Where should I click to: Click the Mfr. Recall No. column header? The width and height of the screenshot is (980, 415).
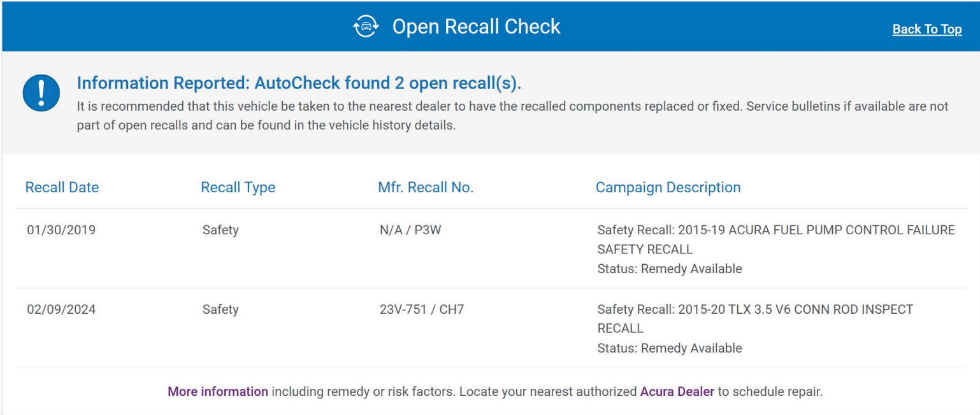(x=426, y=188)
